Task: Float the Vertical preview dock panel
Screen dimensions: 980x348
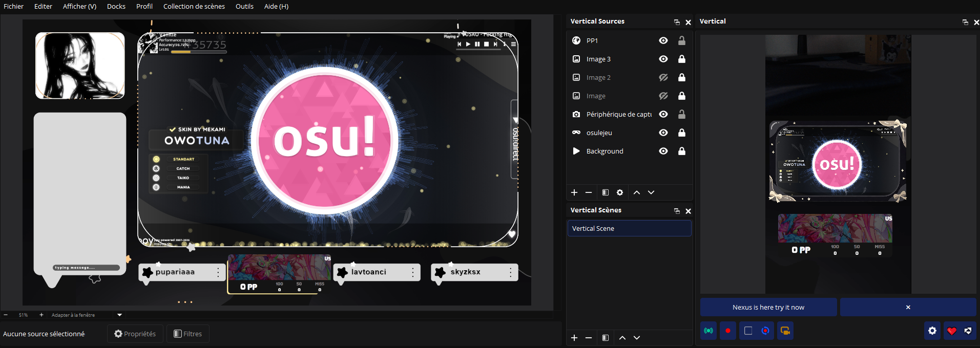Action: (965, 22)
